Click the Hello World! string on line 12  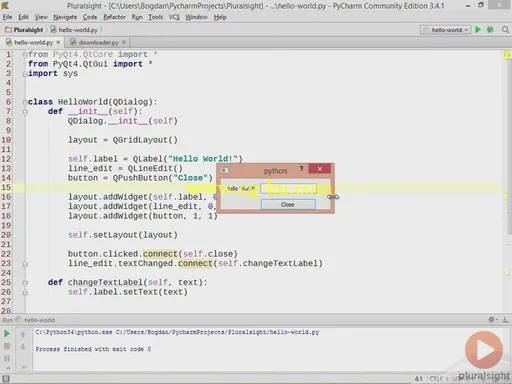click(203, 159)
